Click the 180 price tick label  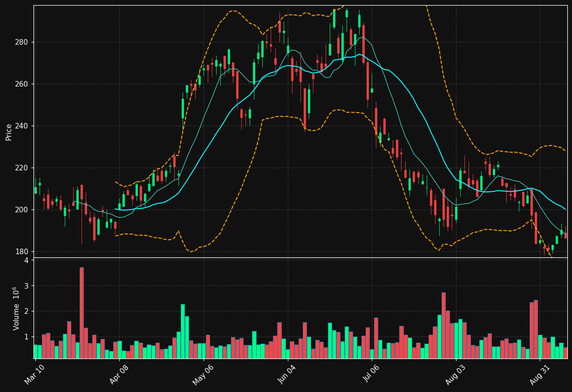coord(22,251)
